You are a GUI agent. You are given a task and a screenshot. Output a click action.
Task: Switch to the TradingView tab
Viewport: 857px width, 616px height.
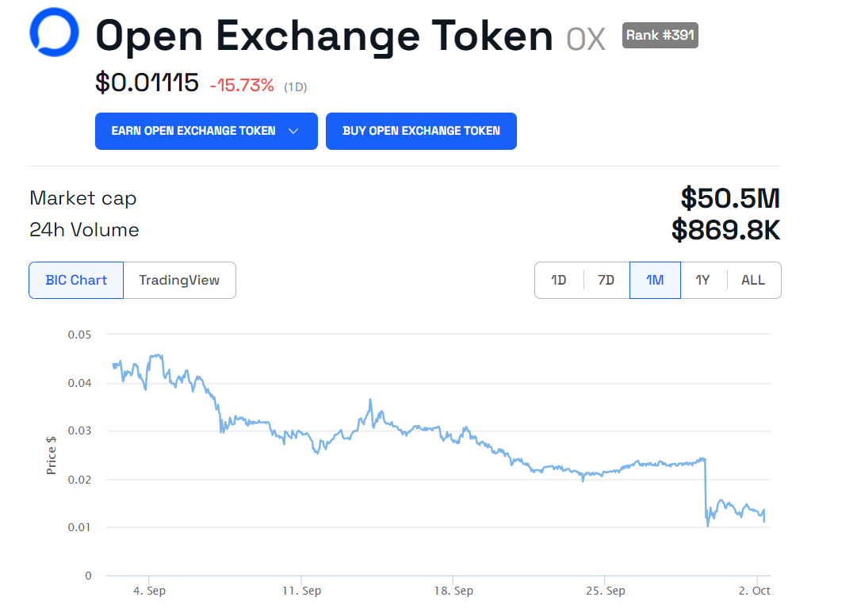tap(179, 280)
